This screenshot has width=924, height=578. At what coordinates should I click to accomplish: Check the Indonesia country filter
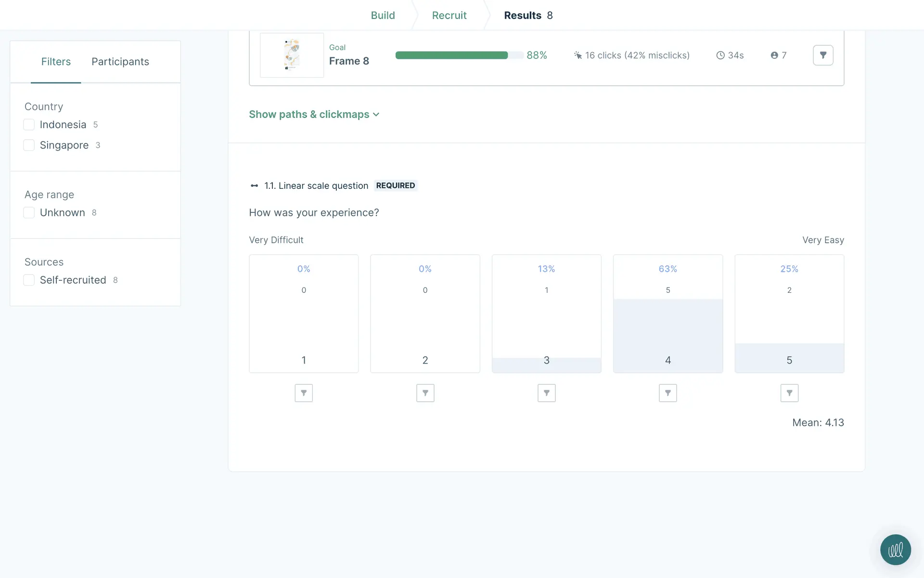[x=29, y=125]
